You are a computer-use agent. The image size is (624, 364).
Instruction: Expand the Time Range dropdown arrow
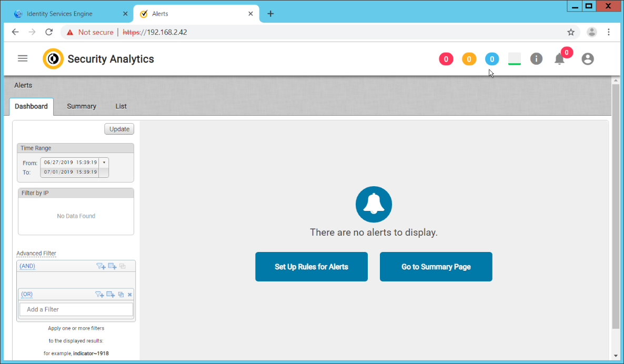[104, 163]
